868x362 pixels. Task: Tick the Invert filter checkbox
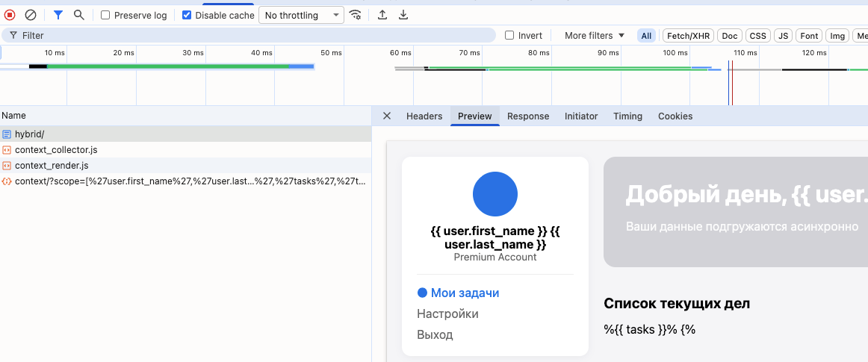pyautogui.click(x=509, y=36)
